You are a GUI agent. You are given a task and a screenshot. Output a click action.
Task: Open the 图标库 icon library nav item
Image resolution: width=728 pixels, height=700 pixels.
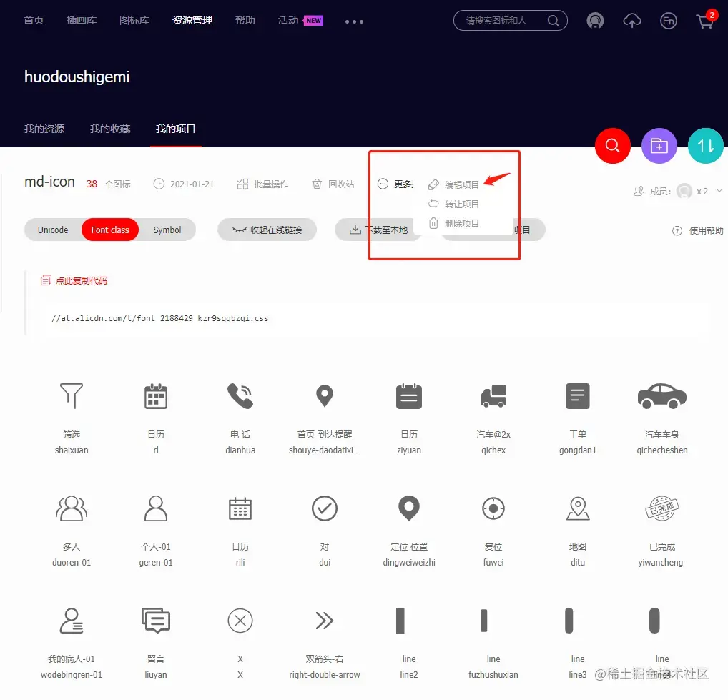tap(134, 21)
